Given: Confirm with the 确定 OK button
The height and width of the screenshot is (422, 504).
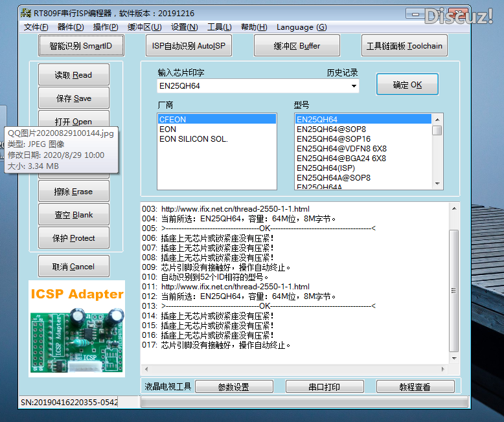Looking at the screenshot, I should coord(407,84).
